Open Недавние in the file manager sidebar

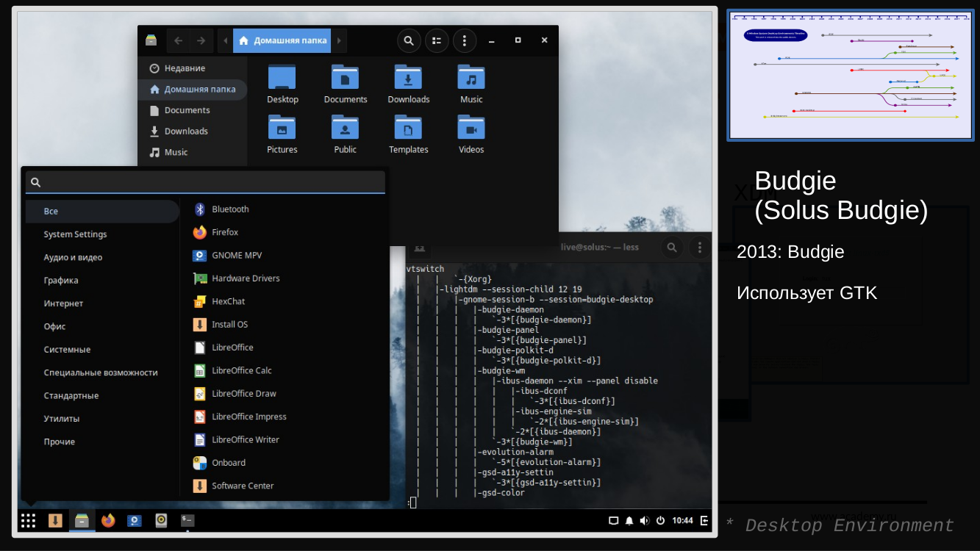[193, 68]
